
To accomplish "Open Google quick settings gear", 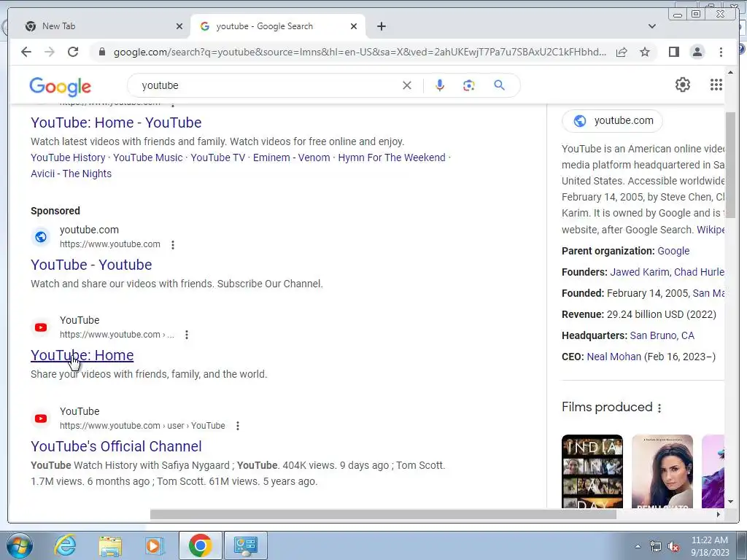I will click(683, 85).
